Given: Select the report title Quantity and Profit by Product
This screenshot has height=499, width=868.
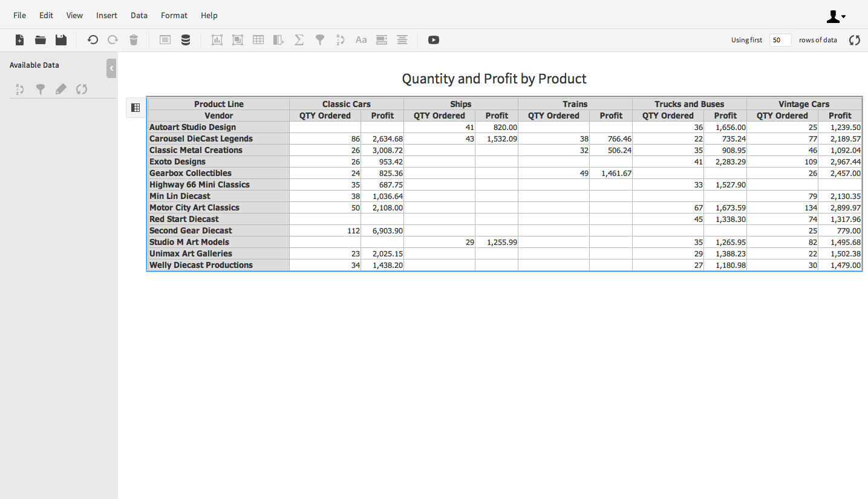Looking at the screenshot, I should click(x=494, y=79).
